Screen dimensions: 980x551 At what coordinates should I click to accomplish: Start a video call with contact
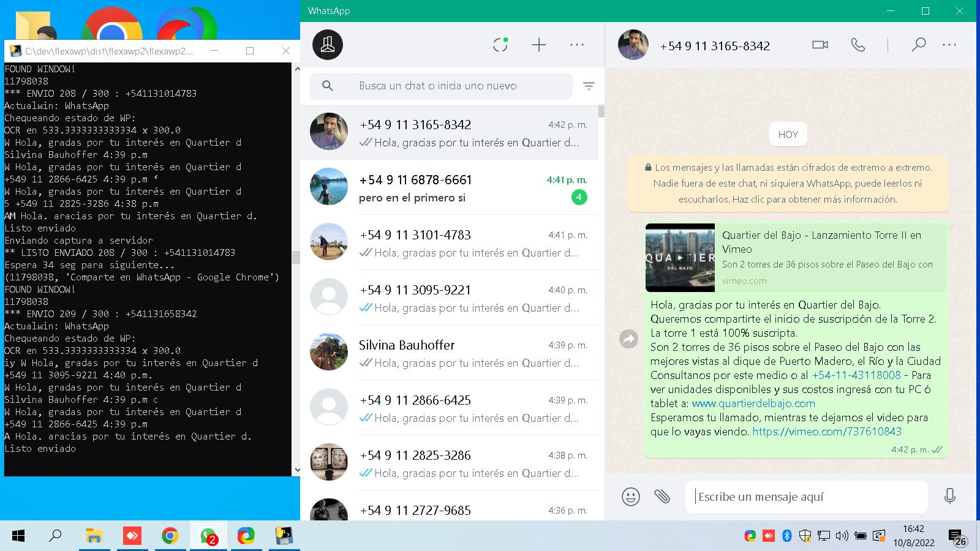tap(820, 45)
